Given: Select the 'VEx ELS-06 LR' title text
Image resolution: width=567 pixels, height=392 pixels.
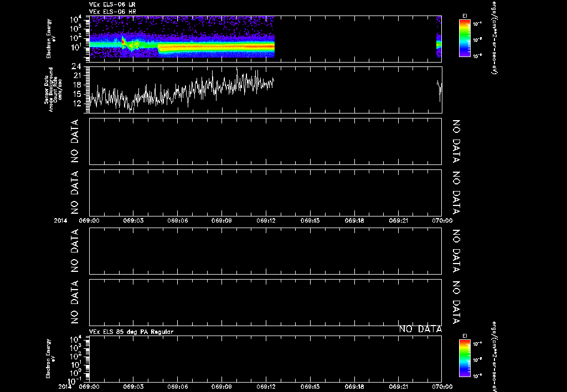Looking at the screenshot, I should point(112,4).
